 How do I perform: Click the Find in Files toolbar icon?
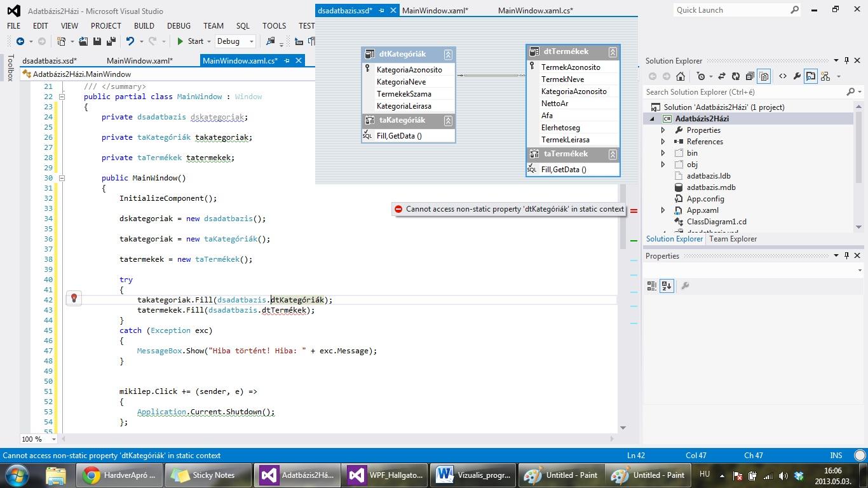271,41
